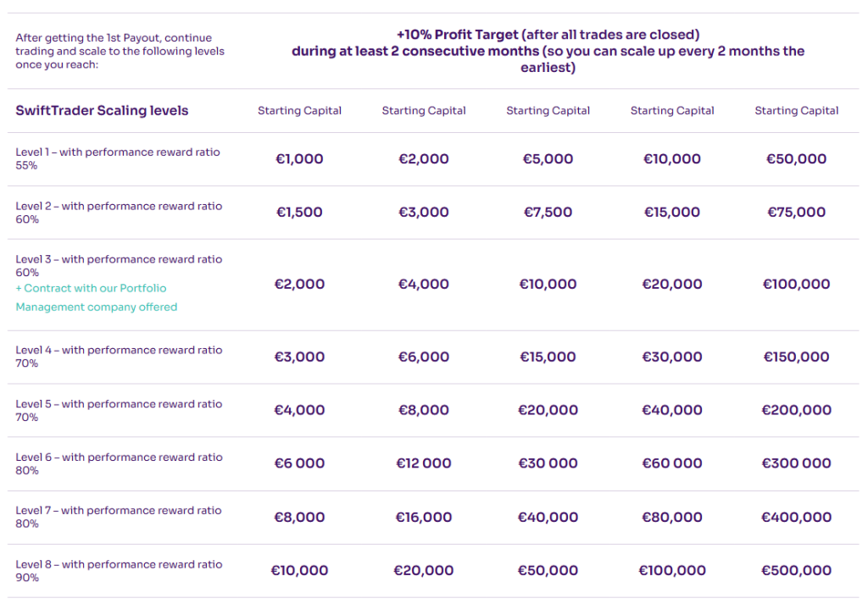Select the Level 3 reward ratio 60% label
Viewport: 868px width, 604px height.
click(x=119, y=265)
